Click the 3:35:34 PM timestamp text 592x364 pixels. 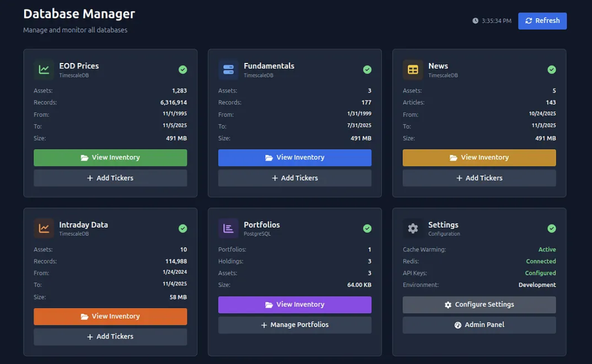coord(496,20)
